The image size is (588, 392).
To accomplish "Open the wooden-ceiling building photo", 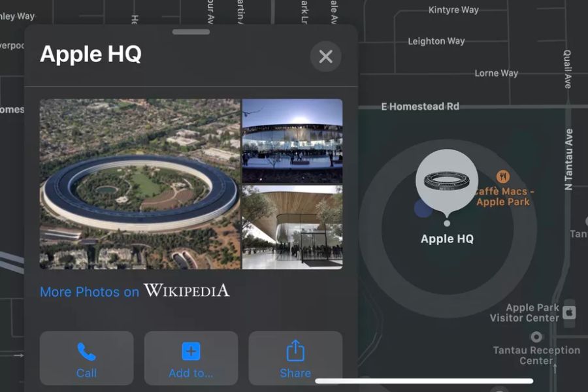I will pos(292,227).
